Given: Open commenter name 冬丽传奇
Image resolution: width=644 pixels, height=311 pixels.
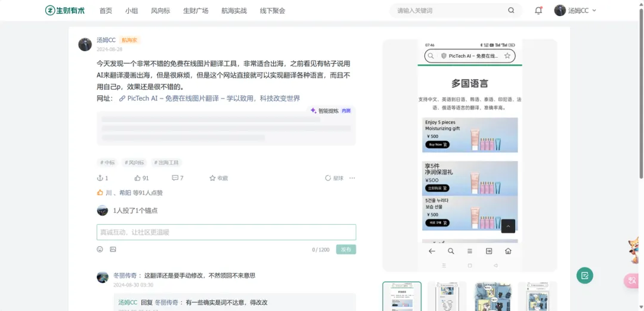Looking at the screenshot, I should tap(125, 276).
